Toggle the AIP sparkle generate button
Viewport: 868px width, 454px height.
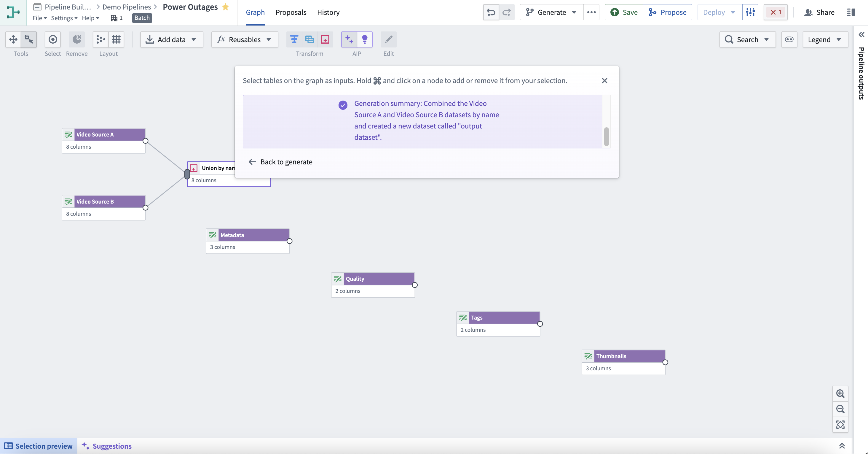coord(349,39)
